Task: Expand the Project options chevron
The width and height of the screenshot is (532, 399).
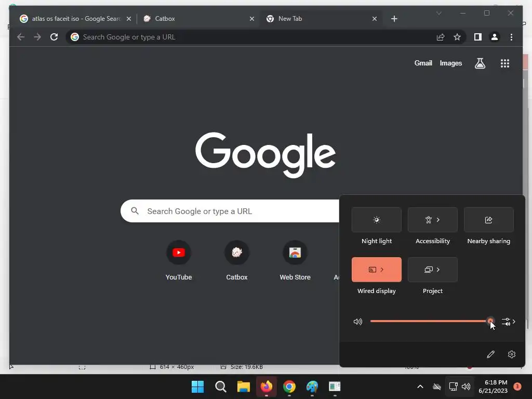Action: tap(438, 270)
